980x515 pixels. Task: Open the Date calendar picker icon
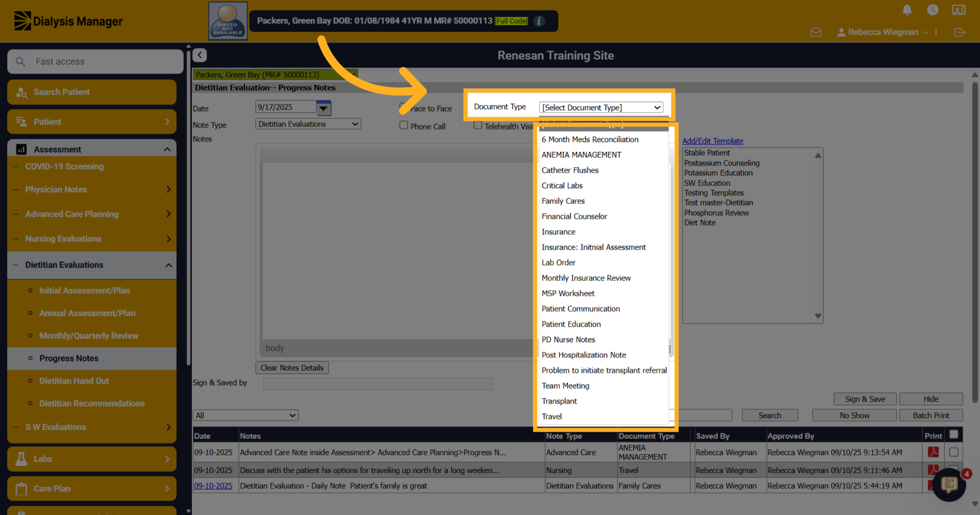tap(323, 108)
